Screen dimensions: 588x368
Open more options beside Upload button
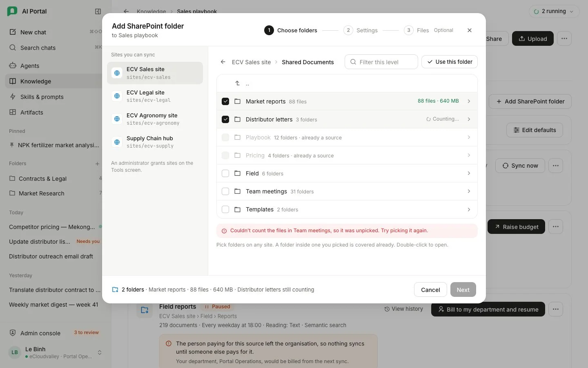pos(564,38)
